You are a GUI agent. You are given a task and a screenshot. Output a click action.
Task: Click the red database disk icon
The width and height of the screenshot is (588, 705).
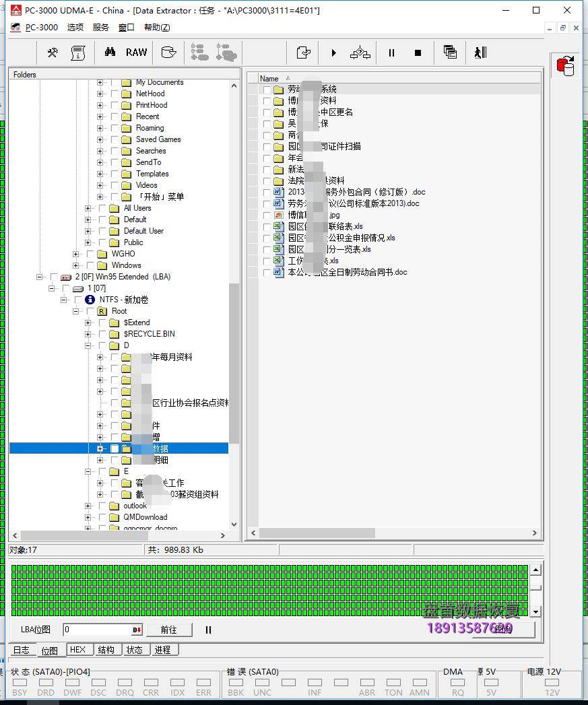[566, 66]
